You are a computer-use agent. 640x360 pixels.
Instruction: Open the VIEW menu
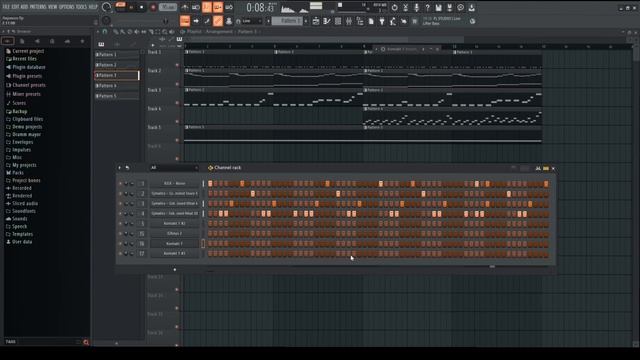coord(53,7)
